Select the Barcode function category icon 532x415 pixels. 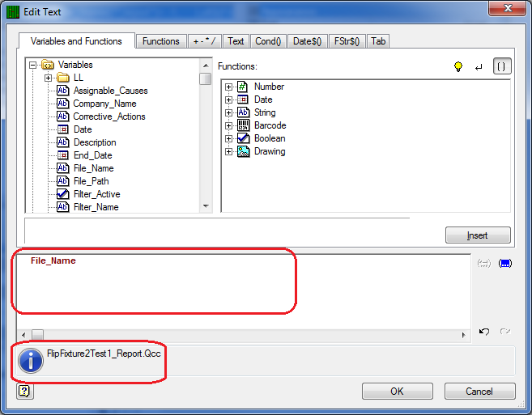coord(243,125)
